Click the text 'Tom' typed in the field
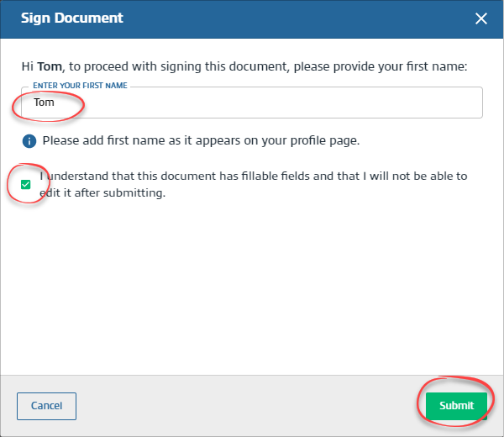The image size is (504, 437). click(44, 103)
